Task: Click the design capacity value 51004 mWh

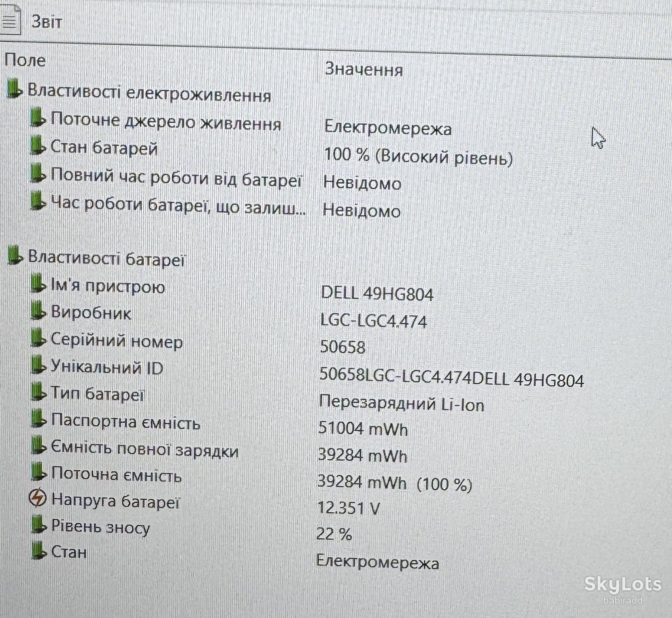Action: pyautogui.click(x=363, y=428)
